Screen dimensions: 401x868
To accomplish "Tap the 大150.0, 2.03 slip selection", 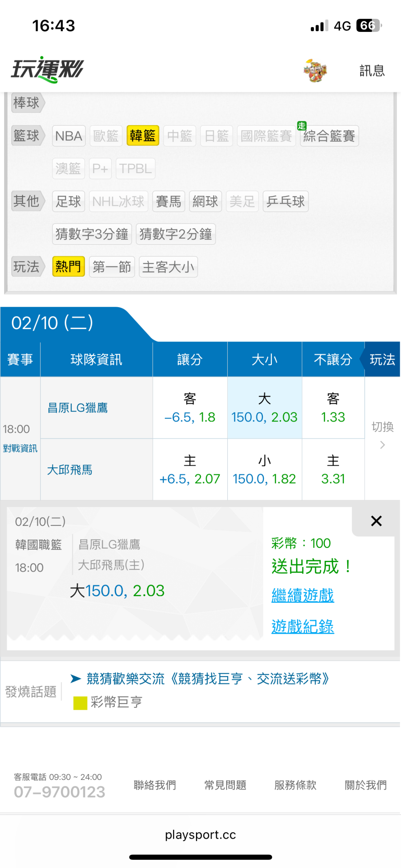I will pyautogui.click(x=117, y=591).
